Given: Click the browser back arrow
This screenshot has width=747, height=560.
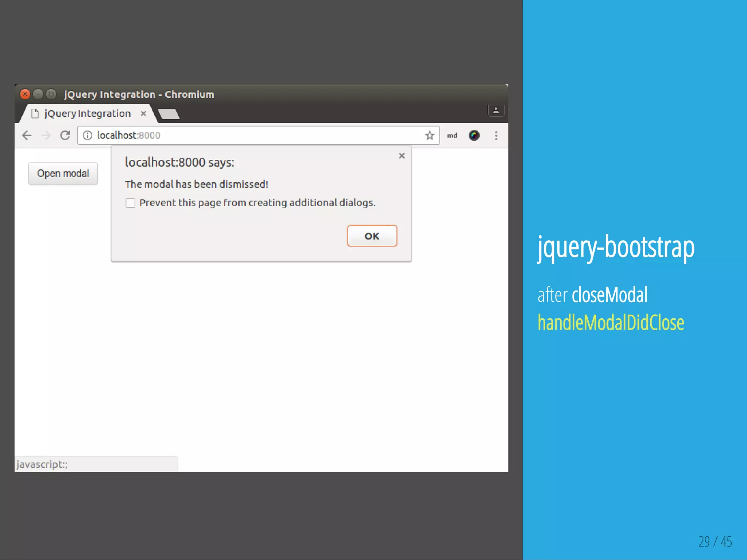Looking at the screenshot, I should (x=27, y=136).
